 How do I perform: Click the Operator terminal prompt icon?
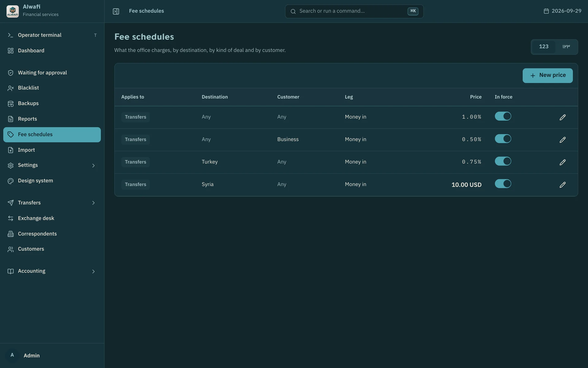click(10, 35)
